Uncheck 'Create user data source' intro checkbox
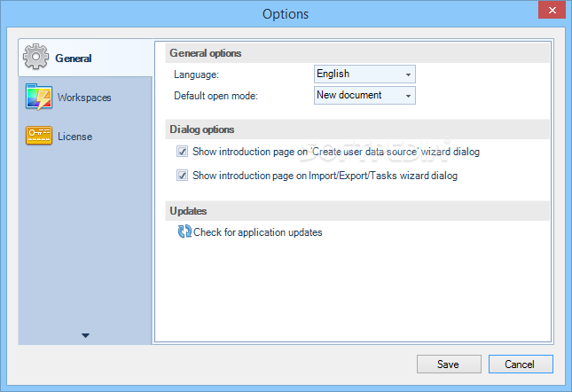Screen dimensions: 572x392 coord(182,152)
